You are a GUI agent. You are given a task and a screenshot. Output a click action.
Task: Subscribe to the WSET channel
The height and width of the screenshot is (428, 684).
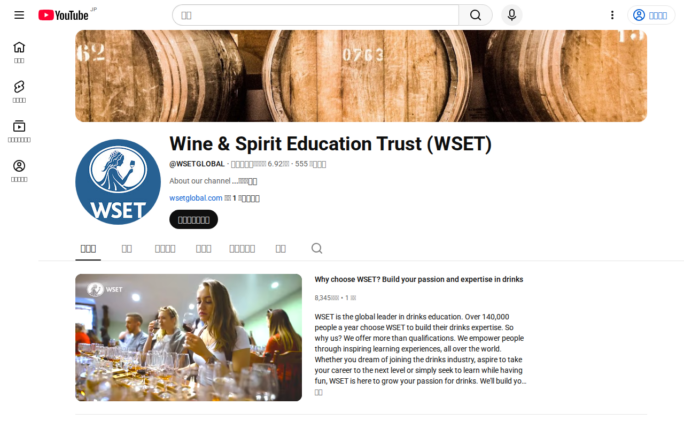click(193, 219)
